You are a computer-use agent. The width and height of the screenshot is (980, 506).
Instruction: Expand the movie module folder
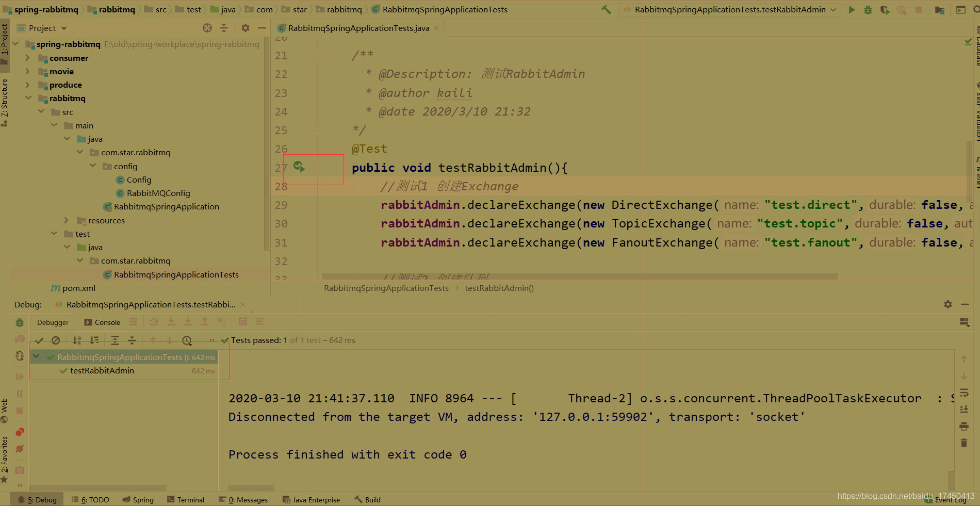tap(28, 71)
